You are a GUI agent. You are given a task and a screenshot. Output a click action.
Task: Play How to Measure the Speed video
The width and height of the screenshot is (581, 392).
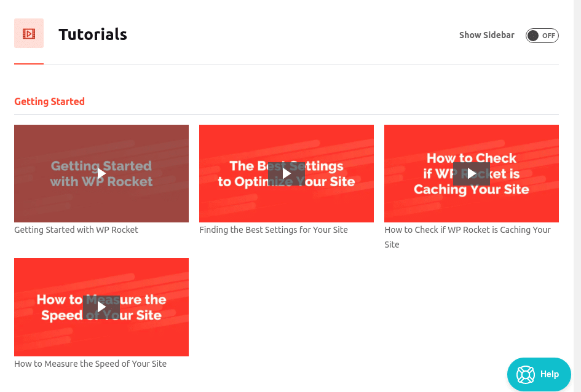tap(101, 307)
